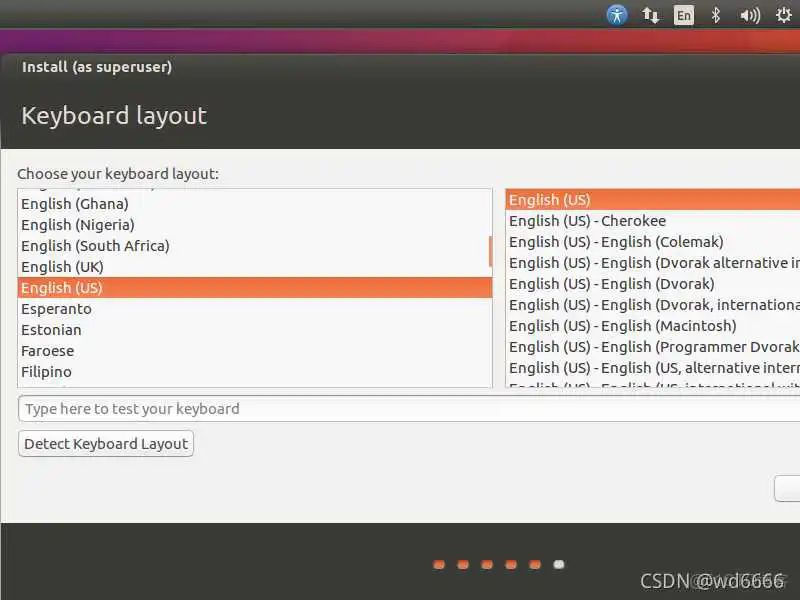
Task: Open the Bluetooth menu
Action: (716, 15)
